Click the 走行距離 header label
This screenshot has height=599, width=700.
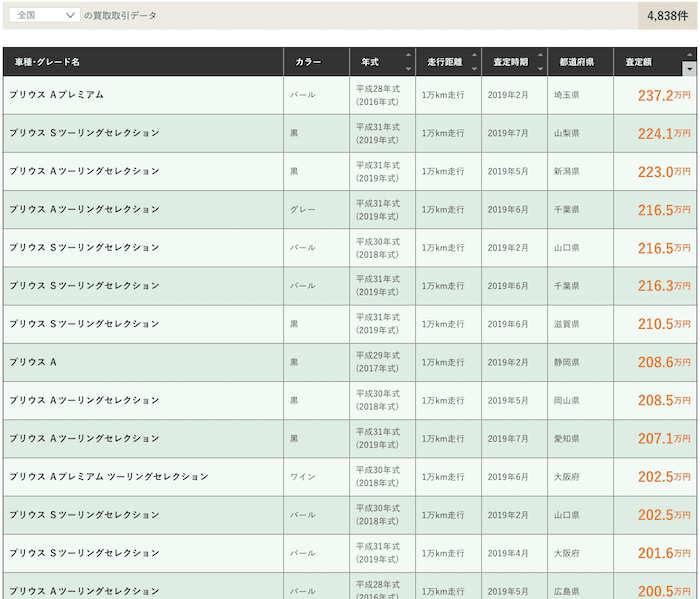pyautogui.click(x=445, y=62)
